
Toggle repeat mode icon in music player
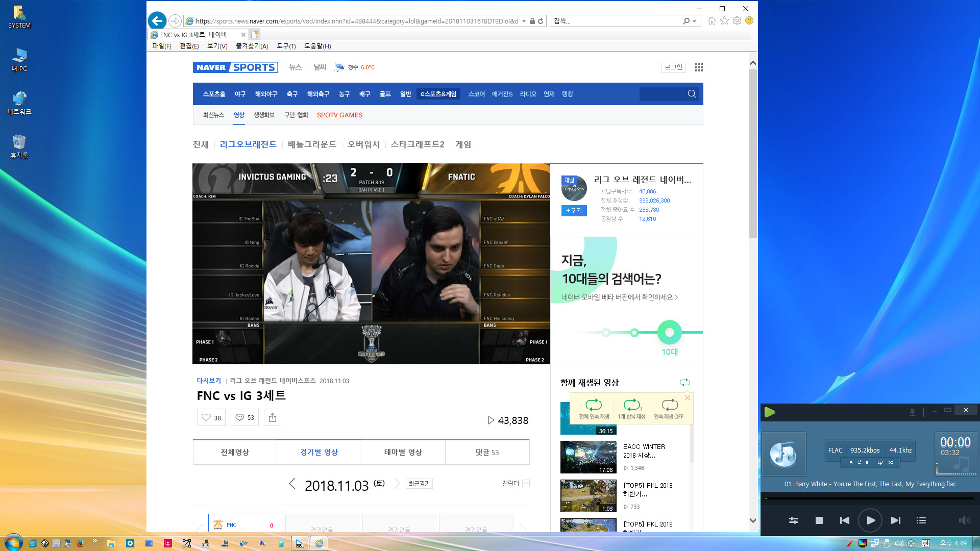point(880,462)
